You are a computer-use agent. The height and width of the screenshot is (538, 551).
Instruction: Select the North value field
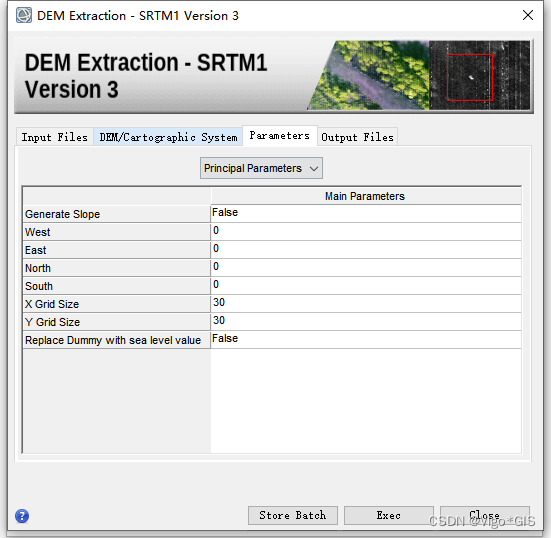[x=366, y=267]
